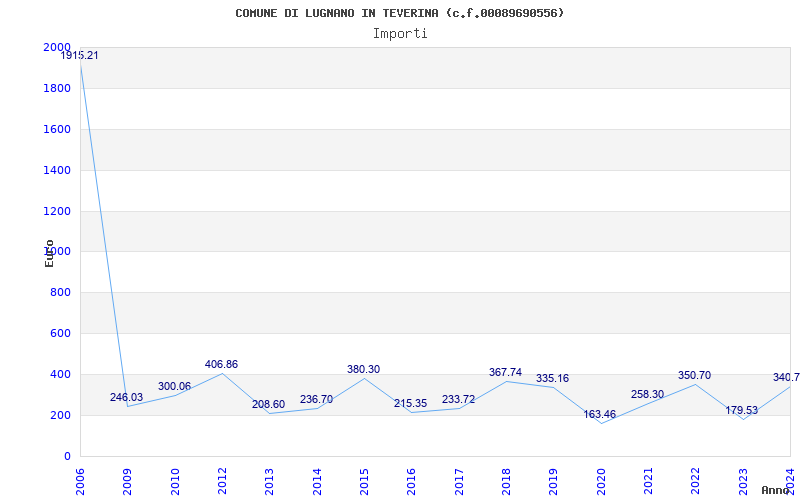This screenshot has width=800, height=500.
Task: Click the 2016 year axis label
Action: [411, 482]
